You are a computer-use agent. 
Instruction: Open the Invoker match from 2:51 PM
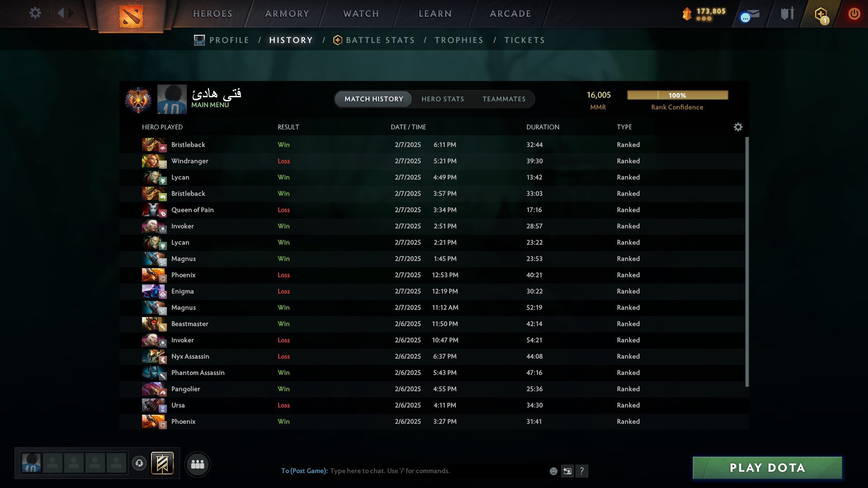coord(432,226)
